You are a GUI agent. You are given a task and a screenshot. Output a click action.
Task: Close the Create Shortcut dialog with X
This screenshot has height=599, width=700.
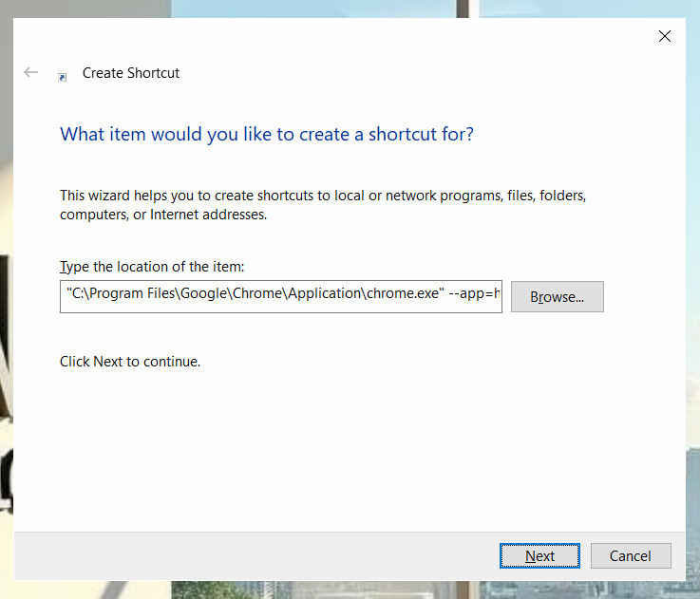pos(665,36)
